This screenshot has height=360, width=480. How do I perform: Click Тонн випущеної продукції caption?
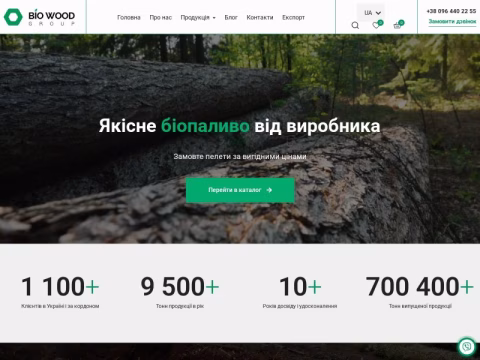click(x=420, y=306)
